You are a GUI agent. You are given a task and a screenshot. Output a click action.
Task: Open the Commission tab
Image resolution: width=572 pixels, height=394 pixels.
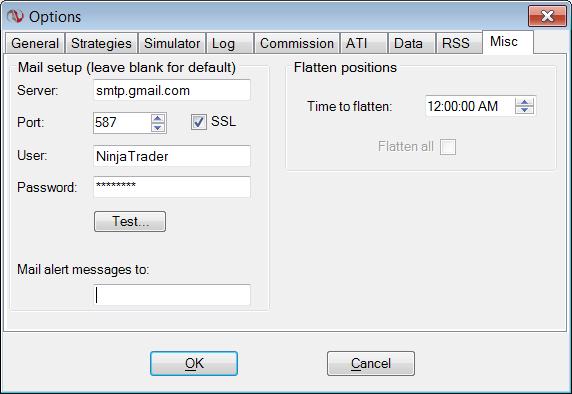click(x=297, y=43)
